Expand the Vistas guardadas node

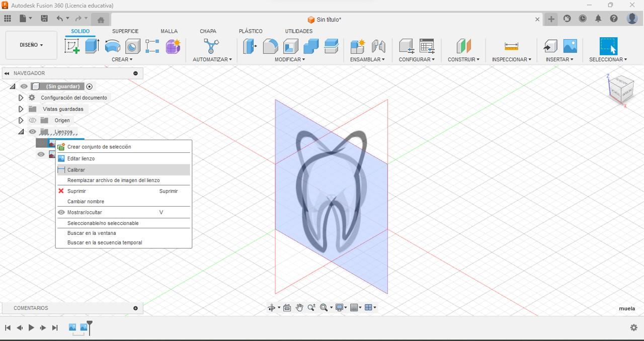[21, 109]
